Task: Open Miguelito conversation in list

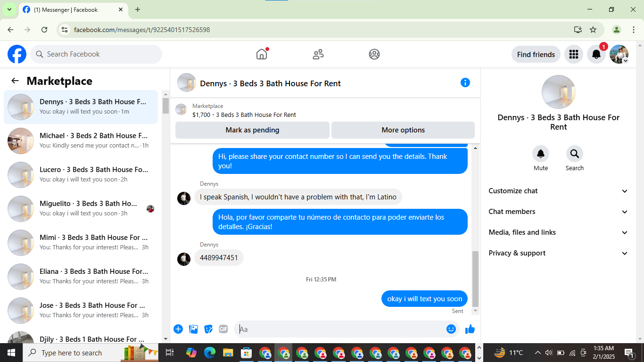Action: click(81, 209)
